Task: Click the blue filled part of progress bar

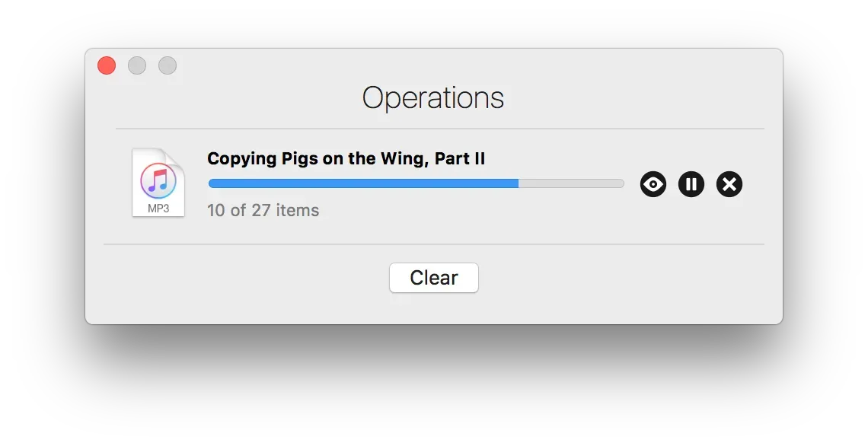Action: tap(363, 183)
